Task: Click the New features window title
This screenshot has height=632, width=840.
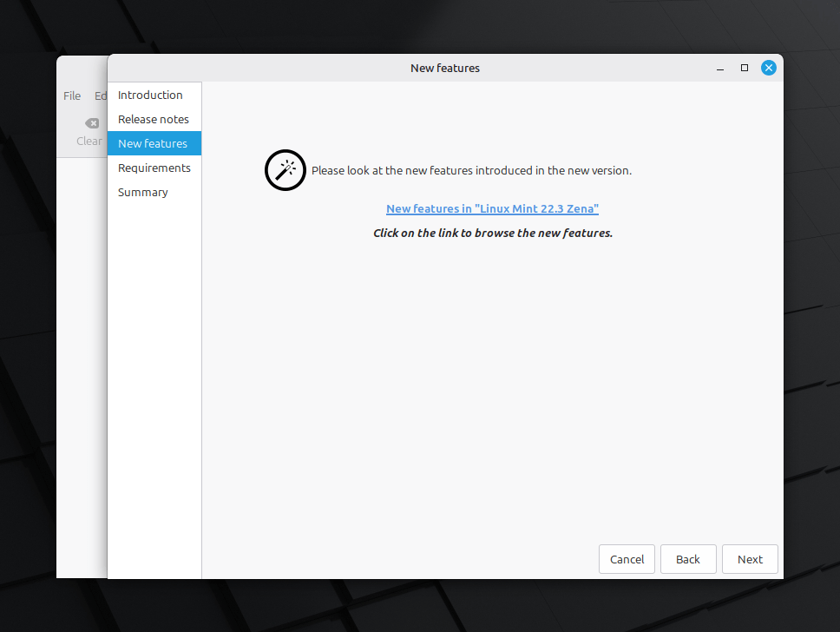Action: 445,68
